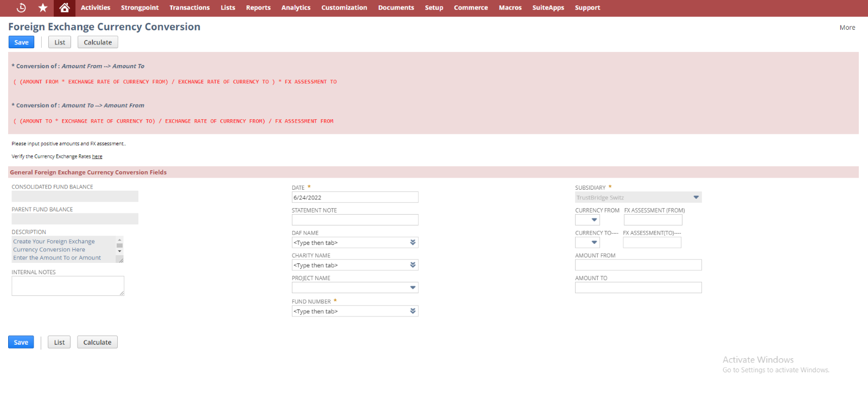Click the DAF Name double-arrow icon

pos(413,243)
